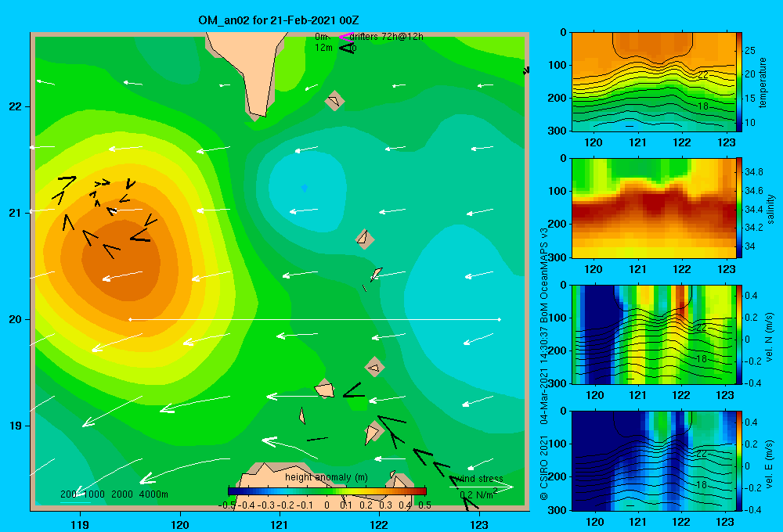Viewport: 783px width, 532px height.
Task: Select the wind stress scale arrow in legend
Action: [482, 487]
